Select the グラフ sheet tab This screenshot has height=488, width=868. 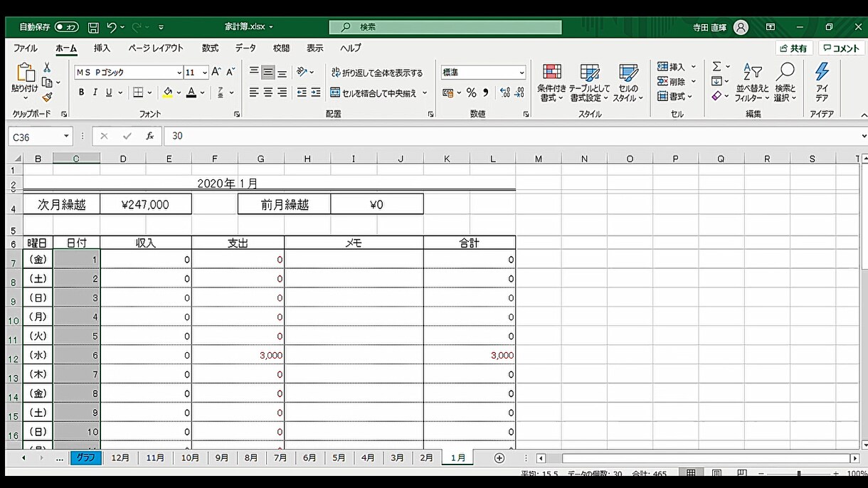point(86,458)
